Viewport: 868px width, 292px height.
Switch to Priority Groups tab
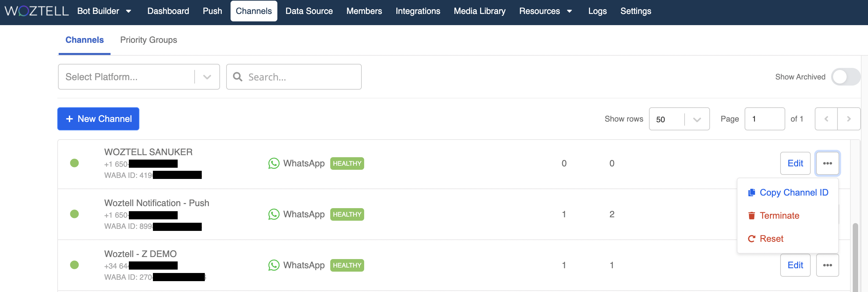click(x=149, y=40)
